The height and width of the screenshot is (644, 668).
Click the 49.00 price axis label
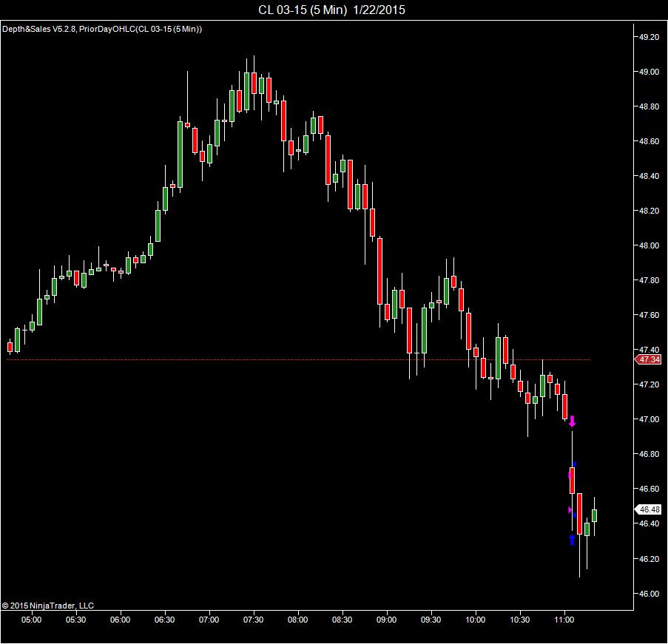click(x=649, y=72)
